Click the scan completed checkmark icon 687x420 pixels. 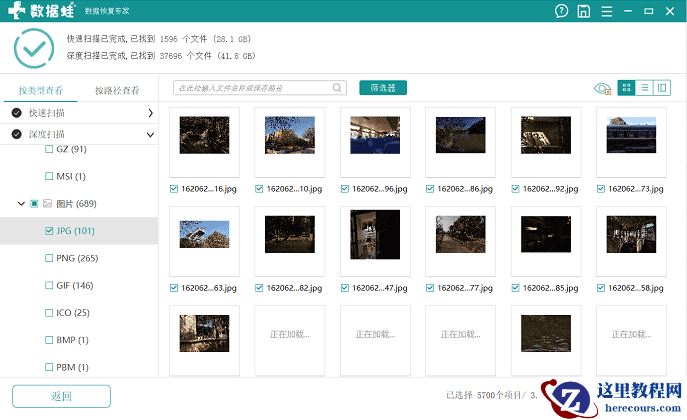(34, 48)
